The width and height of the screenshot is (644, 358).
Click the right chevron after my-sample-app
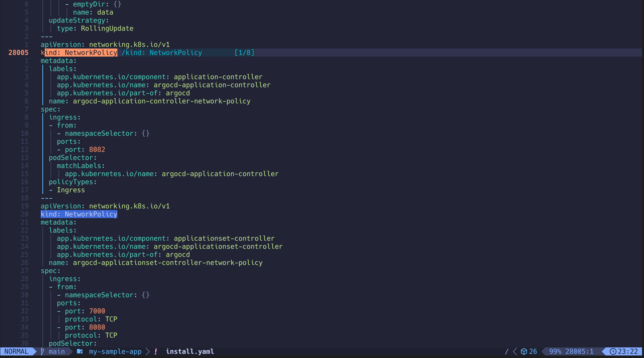coord(148,351)
